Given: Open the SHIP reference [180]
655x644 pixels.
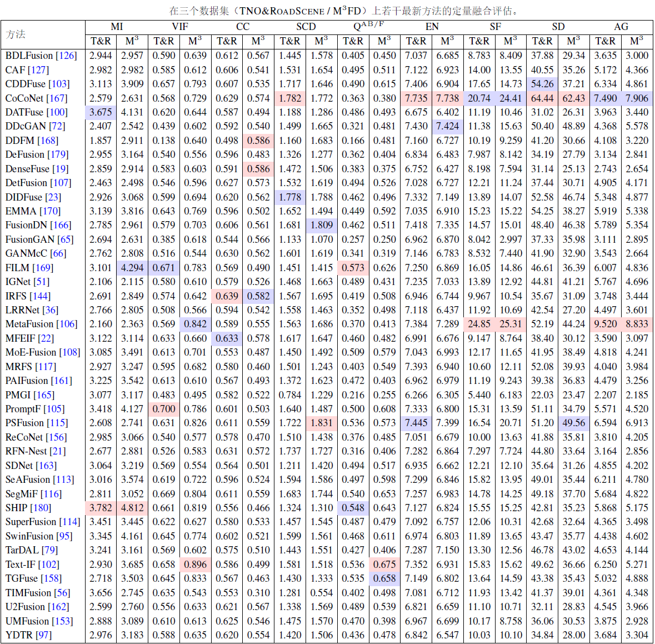Looking at the screenshot, I should pyautogui.click(x=40, y=508).
